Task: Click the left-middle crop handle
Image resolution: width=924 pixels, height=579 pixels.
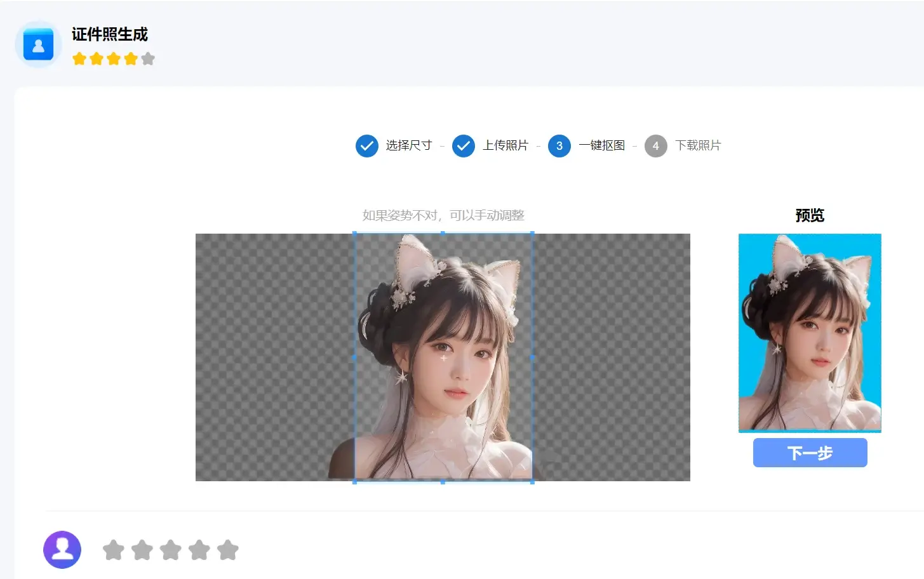Action: [354, 357]
